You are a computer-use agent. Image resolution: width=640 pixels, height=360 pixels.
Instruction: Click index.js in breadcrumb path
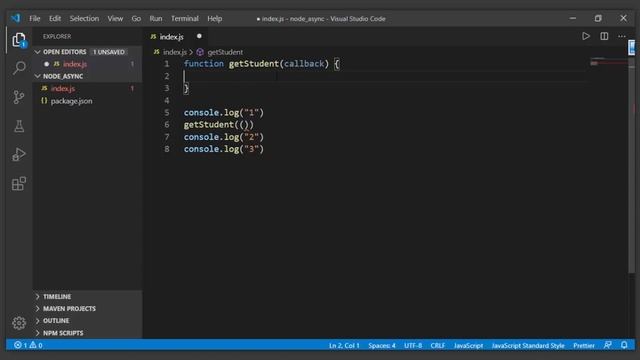(175, 52)
